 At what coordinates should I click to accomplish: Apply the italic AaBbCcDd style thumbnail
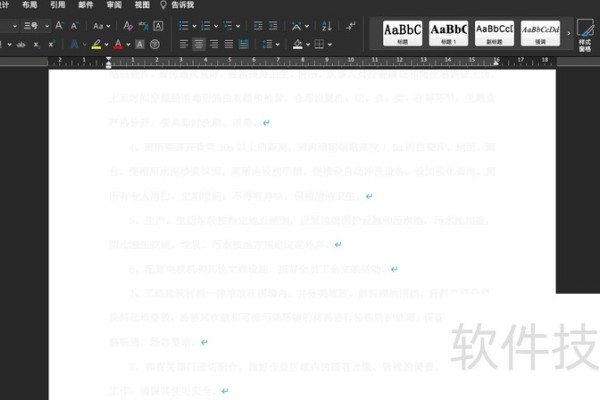tap(540, 33)
